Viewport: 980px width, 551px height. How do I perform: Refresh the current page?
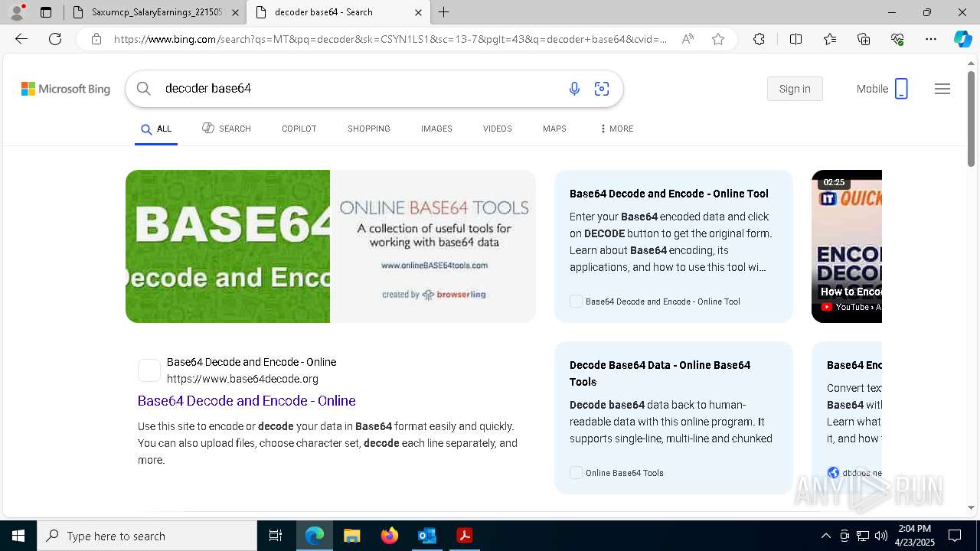coord(55,39)
